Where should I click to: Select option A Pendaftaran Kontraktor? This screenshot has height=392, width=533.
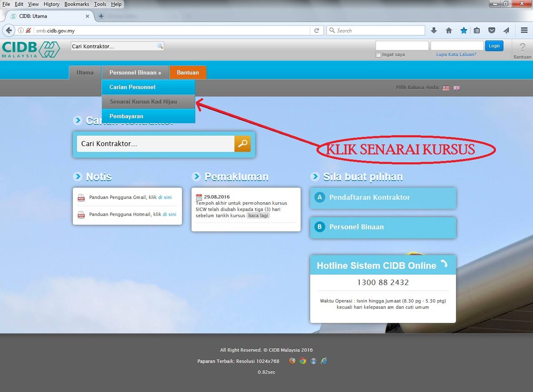click(x=383, y=198)
